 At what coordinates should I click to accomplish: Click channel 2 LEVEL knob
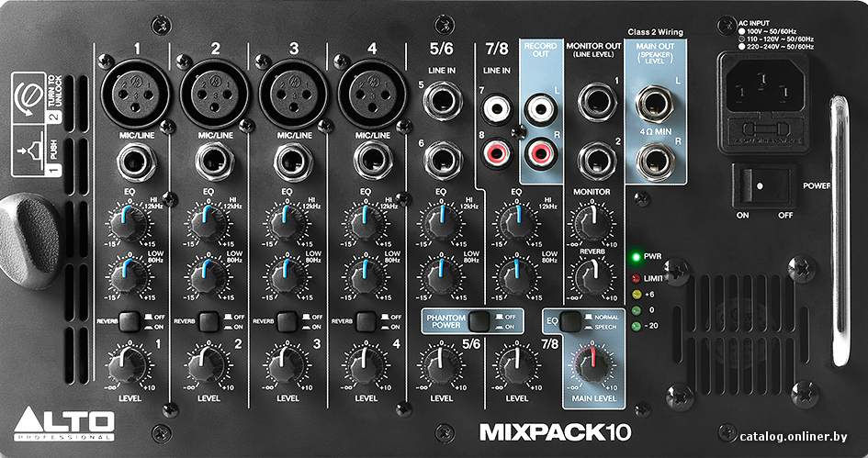(209, 365)
